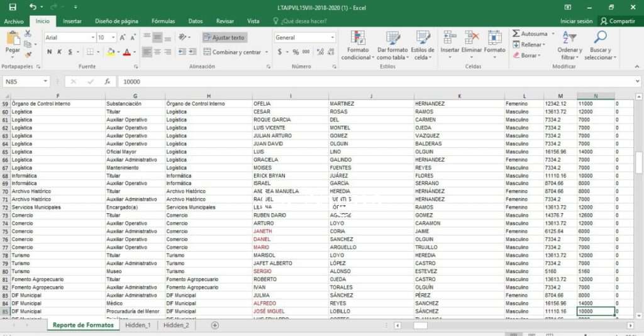The height and width of the screenshot is (336, 644).
Task: Open the Hidden_1 sheet tab
Action: click(x=137, y=325)
